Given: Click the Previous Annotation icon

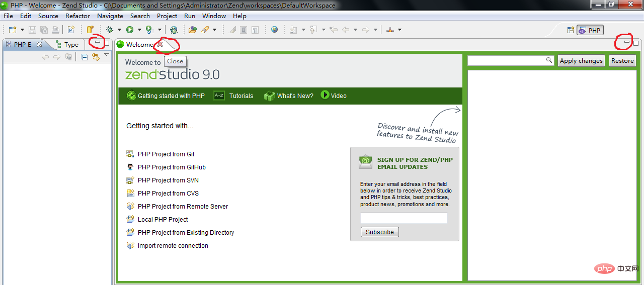Looking at the screenshot, I should pyautogui.click(x=313, y=30).
